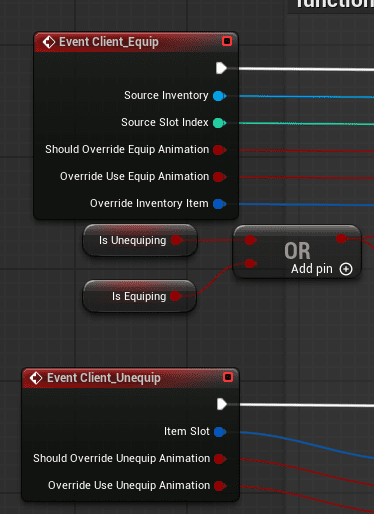The image size is (374, 514).
Task: Click the Override Use Unequip Animation pin
Action: click(x=220, y=486)
